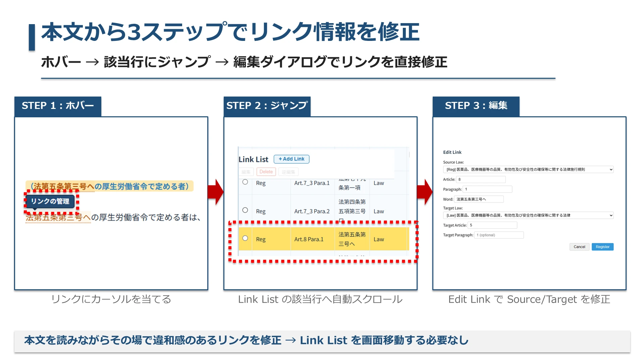Viewport: 644px width, 362px height.
Task: Click the Article input field
Action: 481,180
